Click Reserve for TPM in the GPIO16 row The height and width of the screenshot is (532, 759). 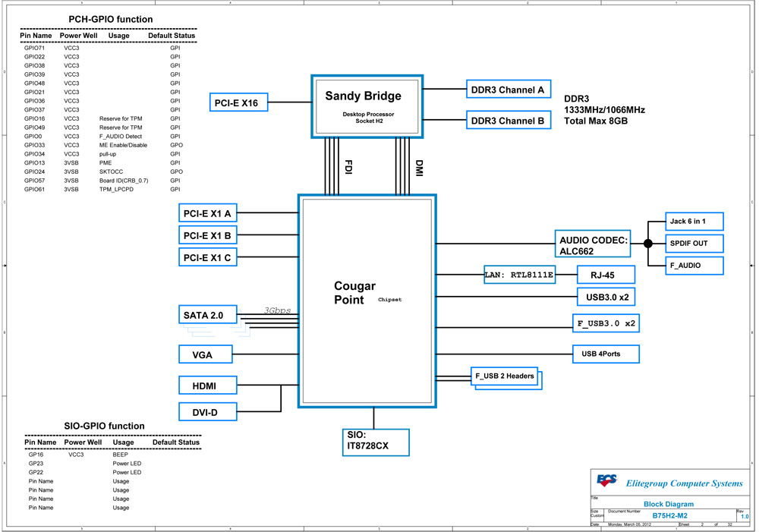click(121, 118)
